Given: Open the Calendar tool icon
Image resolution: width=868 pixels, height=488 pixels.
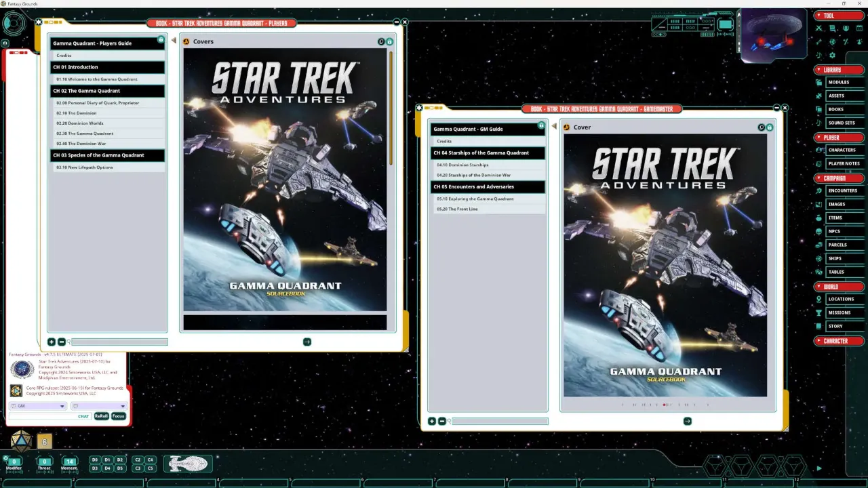Looking at the screenshot, I should click(x=859, y=28).
